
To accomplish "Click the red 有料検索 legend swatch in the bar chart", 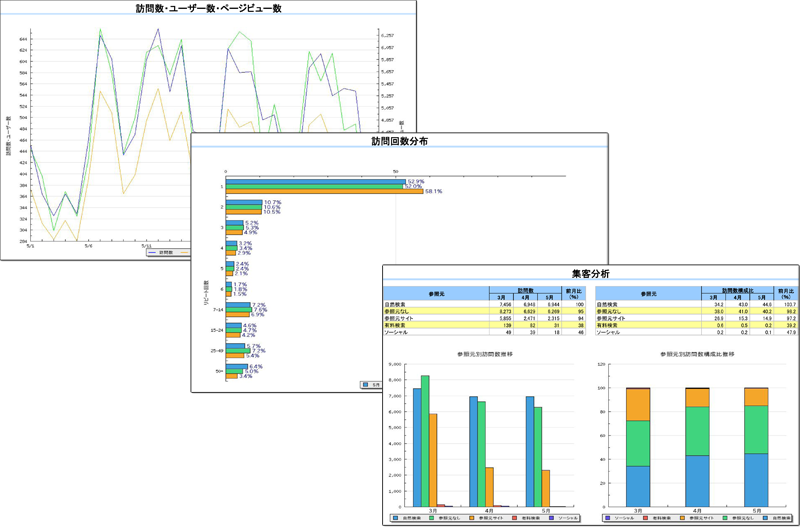I will (515, 518).
